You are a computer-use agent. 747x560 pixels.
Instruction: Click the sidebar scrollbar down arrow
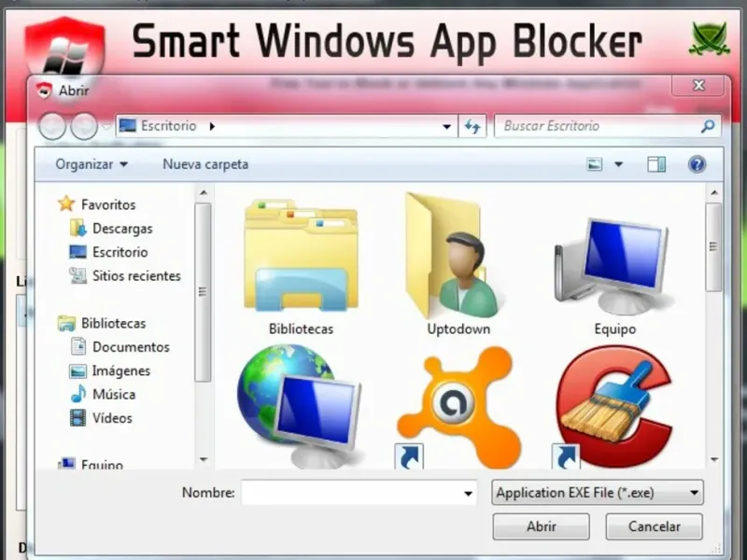pos(204,459)
